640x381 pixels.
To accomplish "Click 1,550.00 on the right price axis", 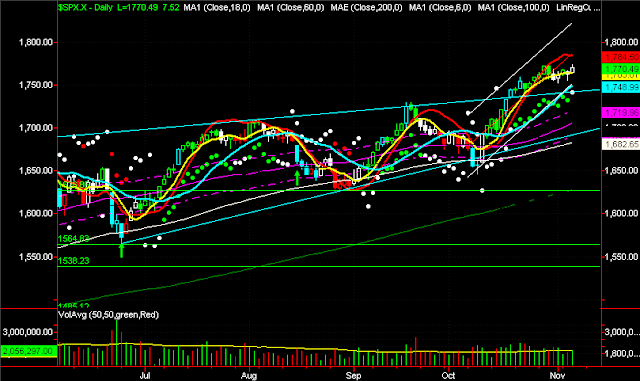I will click(621, 256).
